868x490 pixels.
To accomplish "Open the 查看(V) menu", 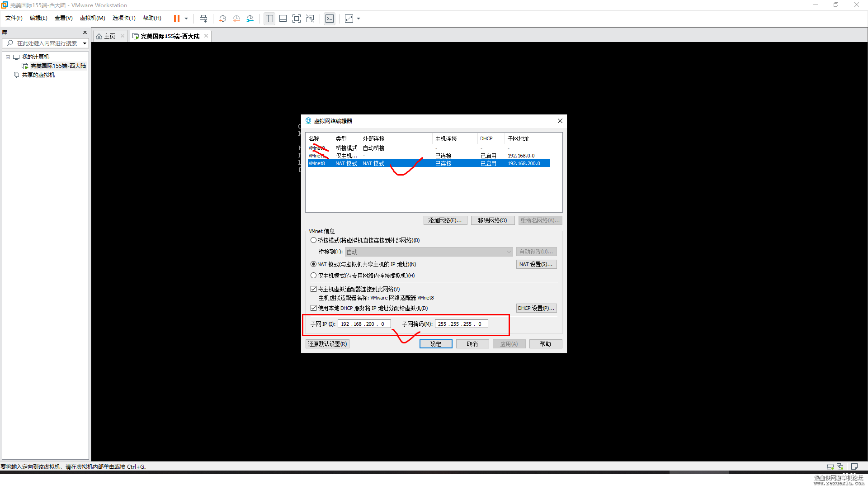I will (64, 18).
